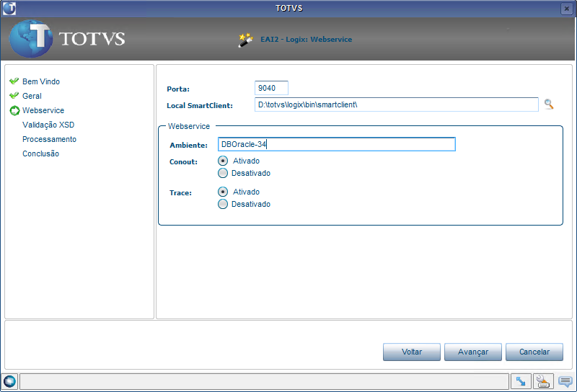Screen dimensions: 577x392
Task: Select the Webservice step in sidebar
Action: coord(43,110)
